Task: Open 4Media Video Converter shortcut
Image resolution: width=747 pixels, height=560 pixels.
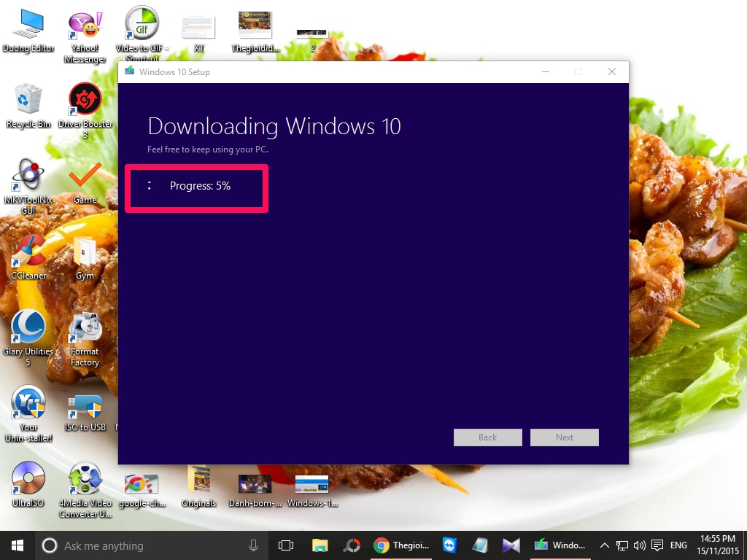Action: [x=85, y=490]
